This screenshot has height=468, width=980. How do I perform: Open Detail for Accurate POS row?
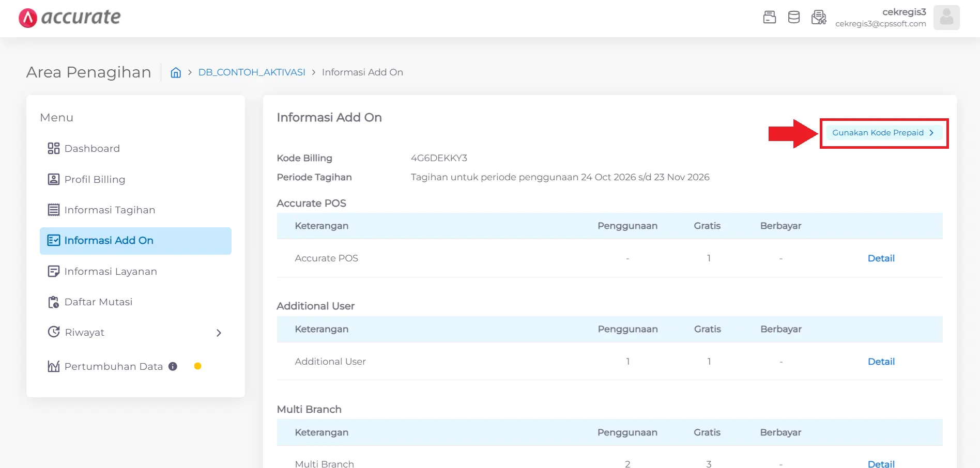click(881, 258)
